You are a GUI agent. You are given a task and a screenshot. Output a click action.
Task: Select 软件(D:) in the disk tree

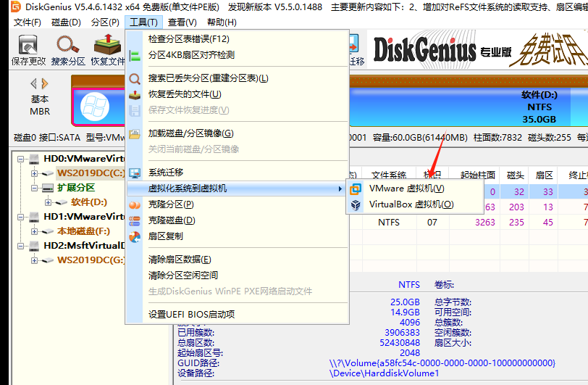tap(89, 202)
